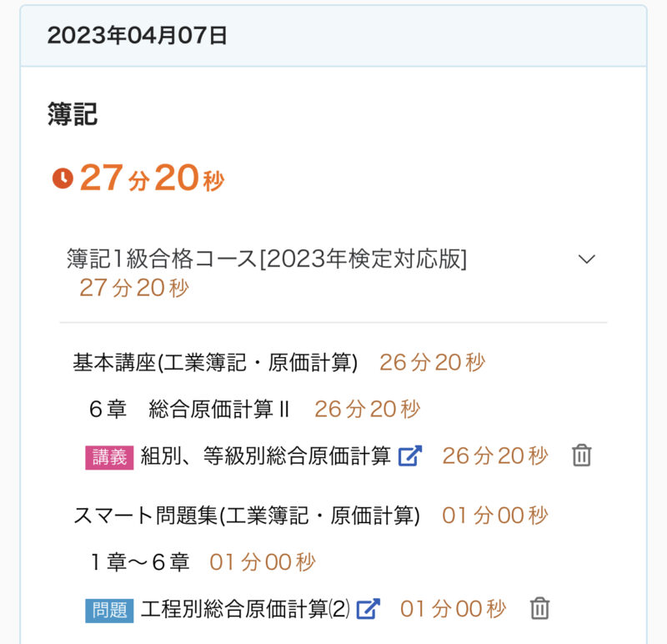667x644 pixels.
Task: Click the 26分20秒 time beside the lecture
Action: pos(495,455)
